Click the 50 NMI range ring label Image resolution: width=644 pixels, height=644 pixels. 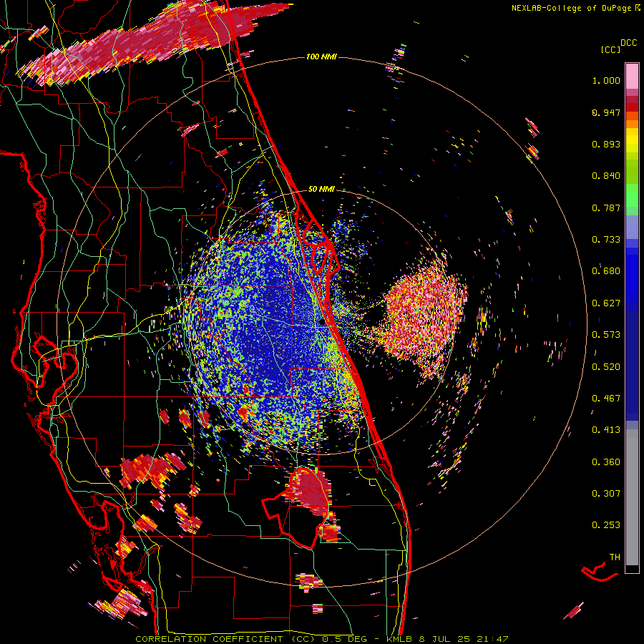tap(321, 189)
